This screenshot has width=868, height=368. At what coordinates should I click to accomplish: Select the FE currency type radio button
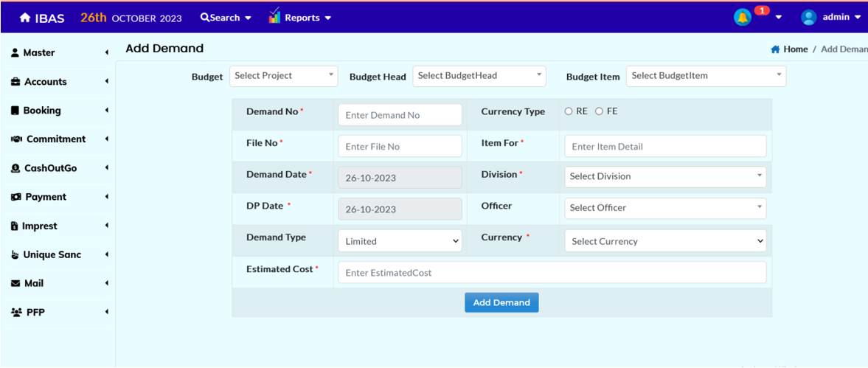[599, 111]
